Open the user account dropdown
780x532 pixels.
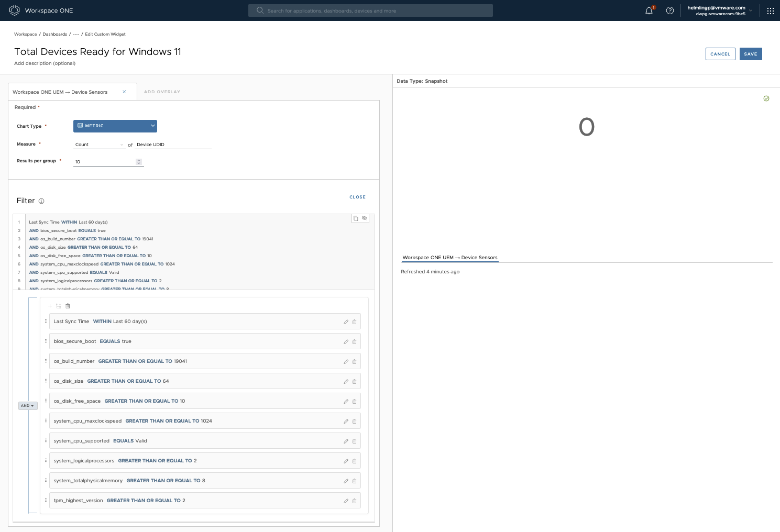[x=720, y=10]
